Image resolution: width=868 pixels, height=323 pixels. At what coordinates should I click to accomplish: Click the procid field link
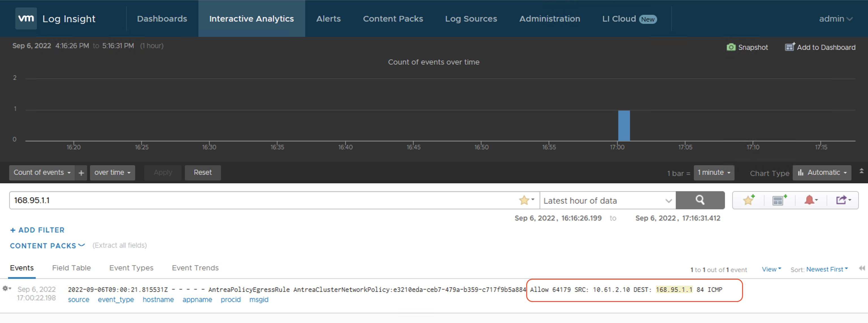[x=231, y=300]
